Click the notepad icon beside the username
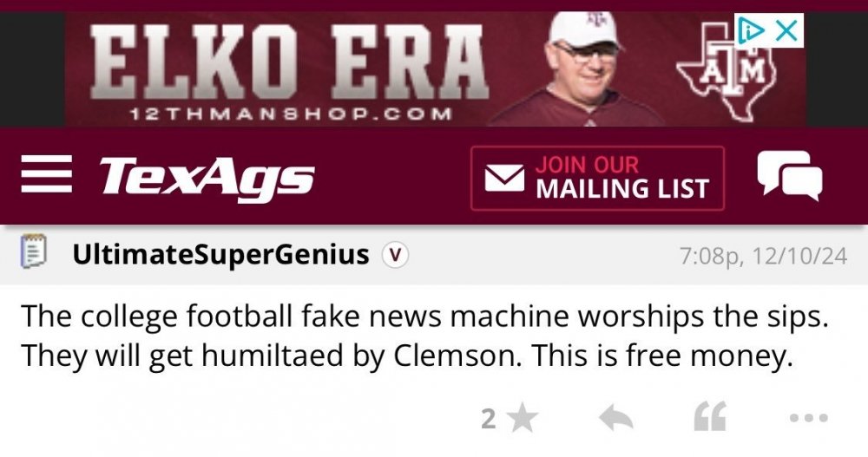 (x=34, y=254)
